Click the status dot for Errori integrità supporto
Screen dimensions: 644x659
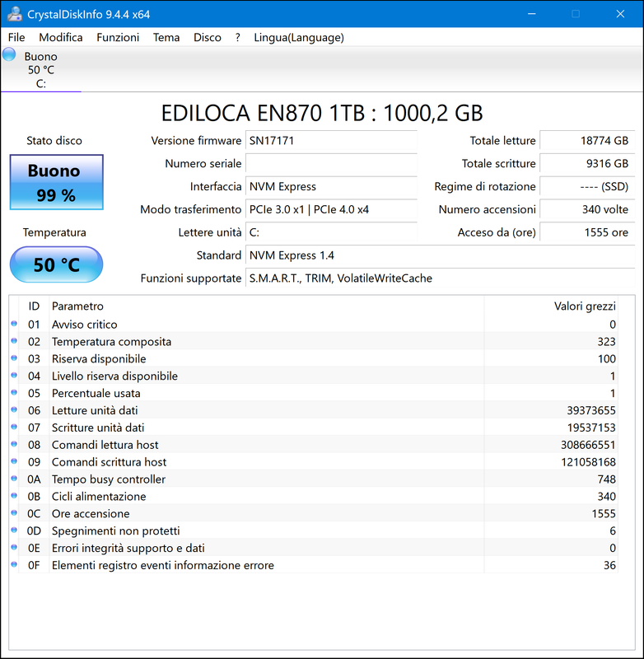pyautogui.click(x=14, y=548)
